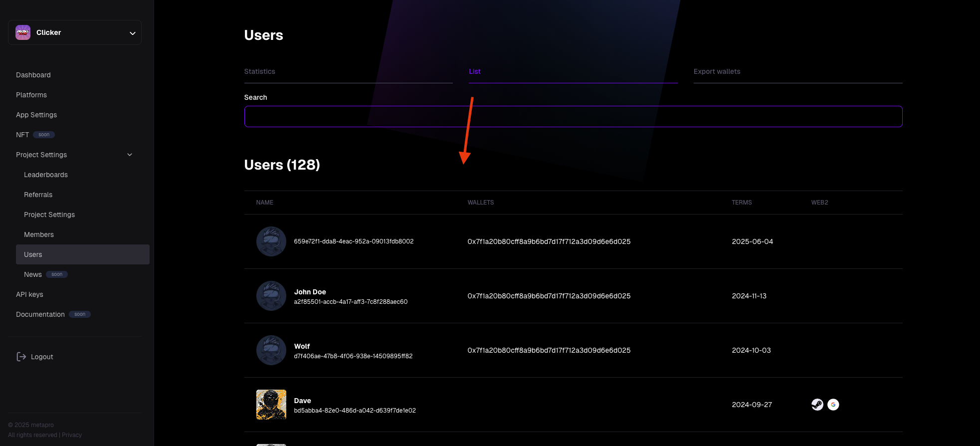The image size is (980, 446).
Task: Click terms date 2024-09-27
Action: [x=752, y=405]
